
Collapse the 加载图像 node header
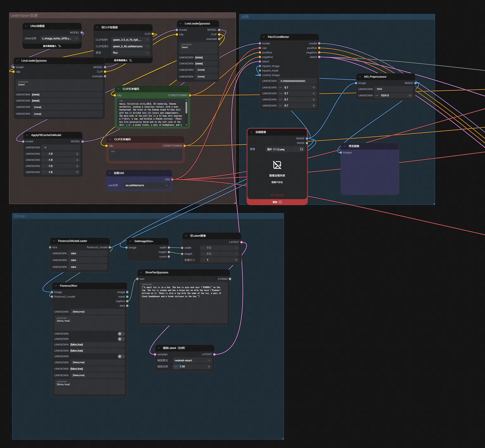[251, 132]
